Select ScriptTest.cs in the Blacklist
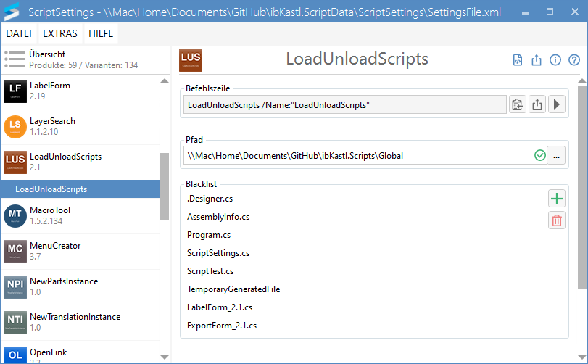Image resolution: width=588 pixels, height=364 pixels. (210, 271)
